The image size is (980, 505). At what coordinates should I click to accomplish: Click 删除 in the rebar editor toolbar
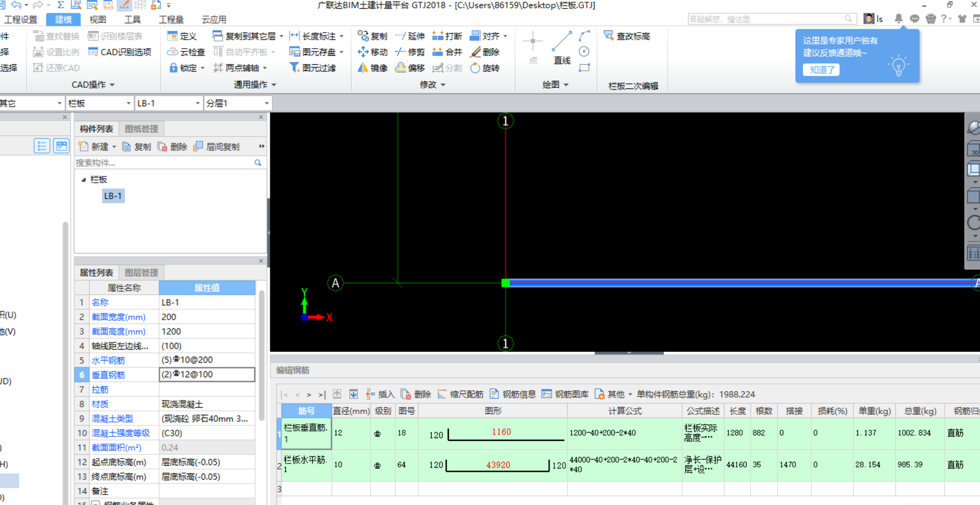416,394
